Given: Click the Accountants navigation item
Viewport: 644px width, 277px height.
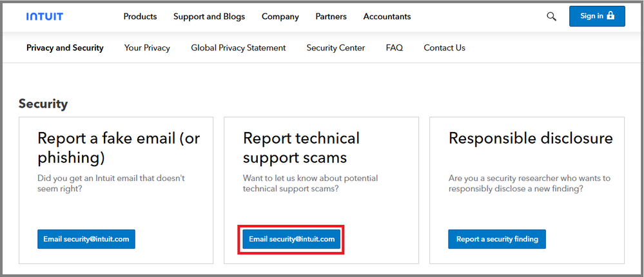Looking at the screenshot, I should (387, 17).
